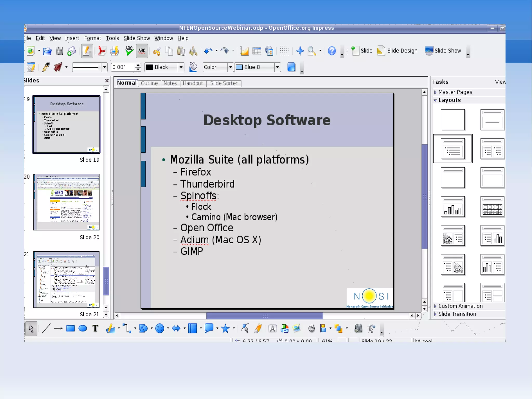Click the Slide Design button
Screen dimensions: 532x399
tap(397, 51)
